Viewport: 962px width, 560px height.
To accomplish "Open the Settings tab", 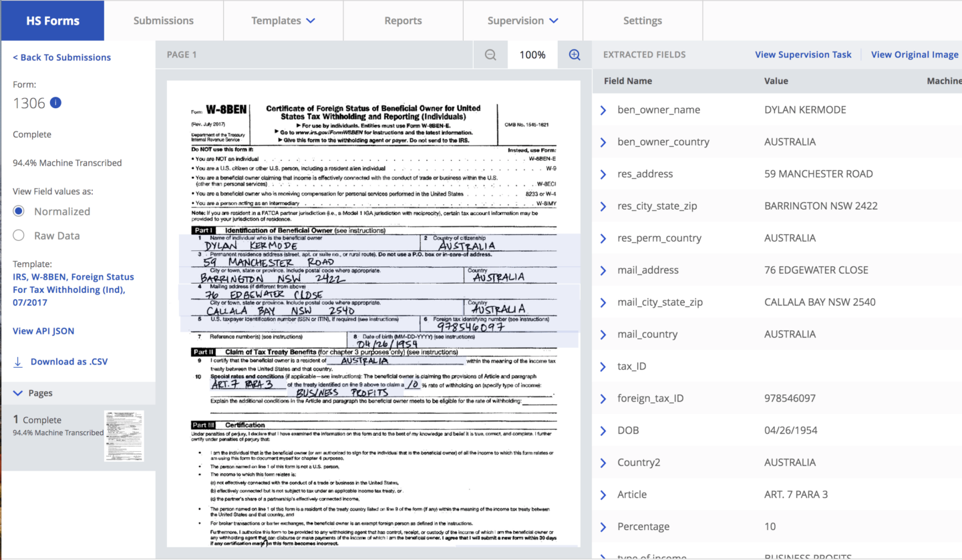I will (643, 21).
